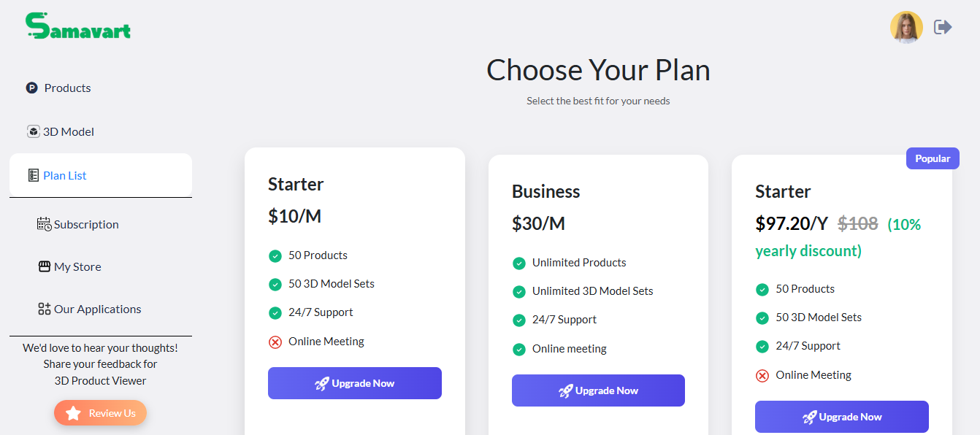Screen dimensions: 980x435
Task: Click the red X beside Online Meeting in monthly Starter
Action: (275, 342)
